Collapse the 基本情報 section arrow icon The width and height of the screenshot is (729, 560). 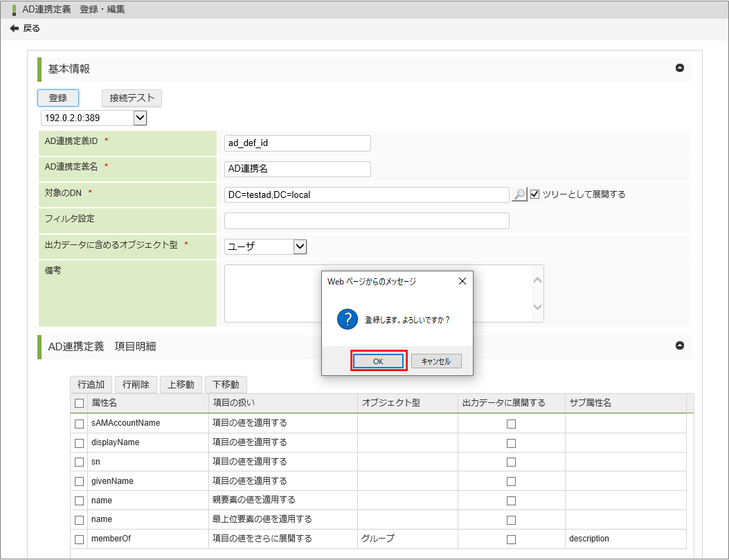click(679, 68)
